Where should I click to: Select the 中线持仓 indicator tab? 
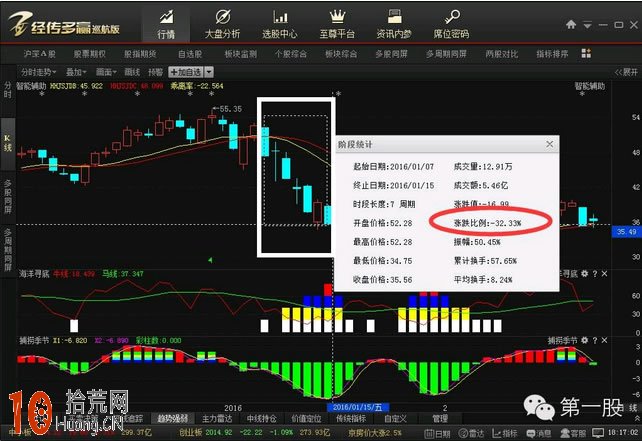pyautogui.click(x=262, y=418)
